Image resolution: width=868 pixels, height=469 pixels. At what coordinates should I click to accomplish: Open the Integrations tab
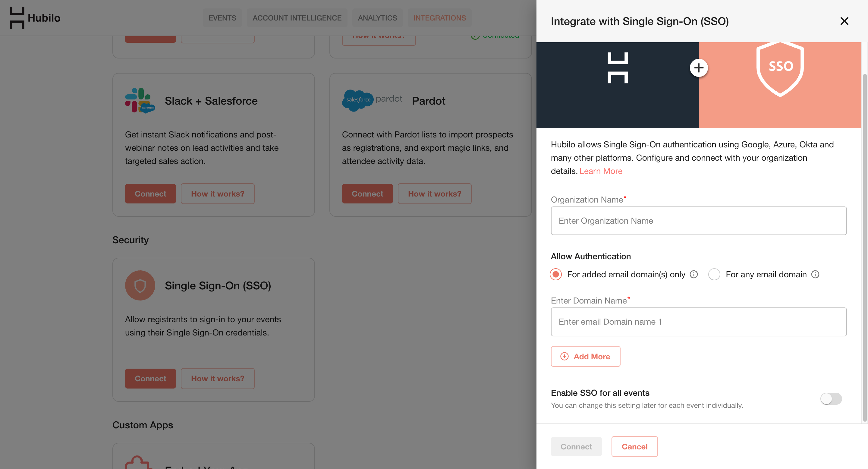pyautogui.click(x=439, y=18)
